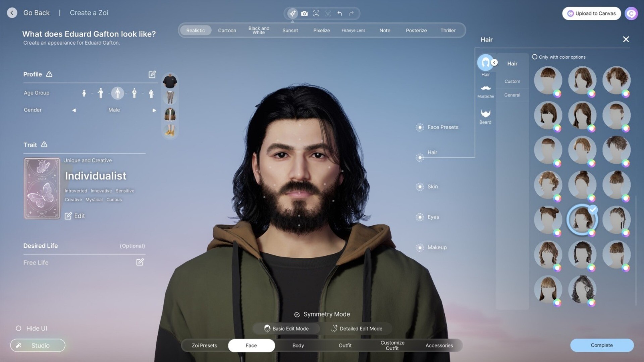
Task: Select the black t-shirt outfit slot
Action: click(x=170, y=81)
